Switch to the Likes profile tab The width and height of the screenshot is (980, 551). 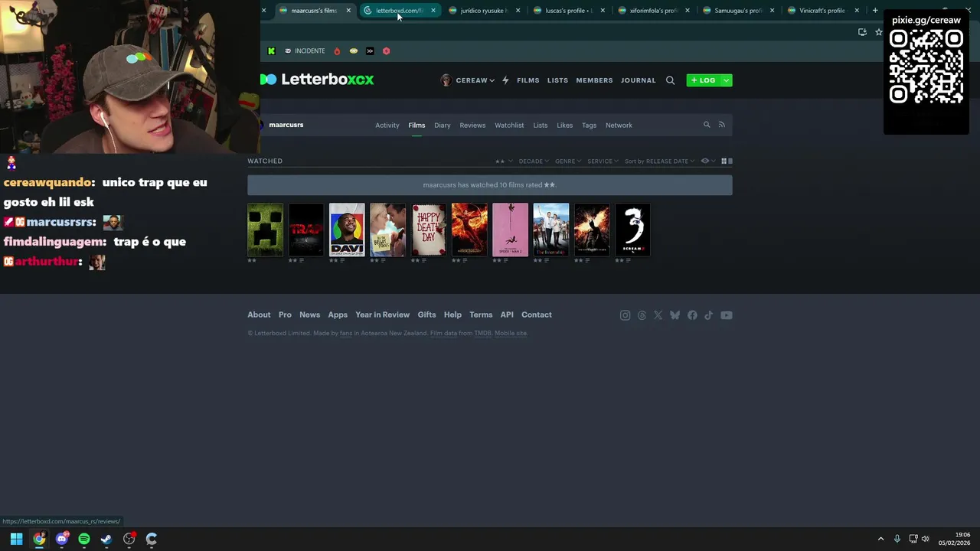564,125
